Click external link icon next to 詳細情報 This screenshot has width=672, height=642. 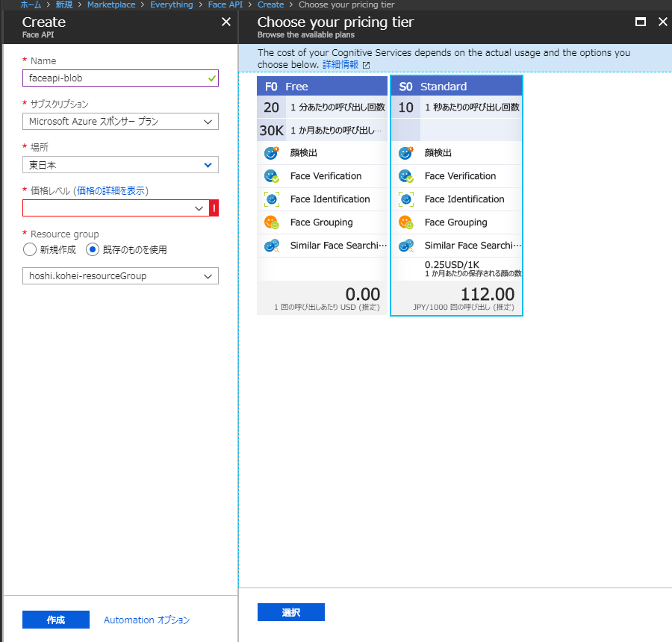(366, 65)
